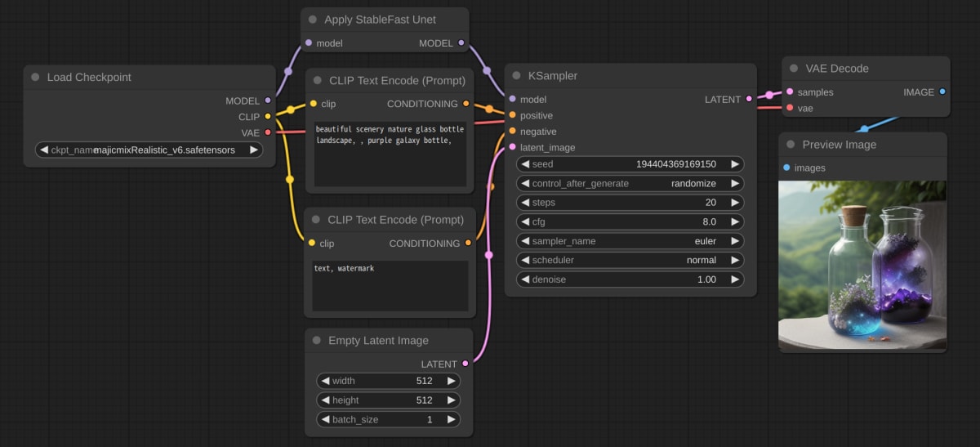Screen dimensions: 980x447
Task: Increase latent width with the right arrow
Action: tap(451, 381)
